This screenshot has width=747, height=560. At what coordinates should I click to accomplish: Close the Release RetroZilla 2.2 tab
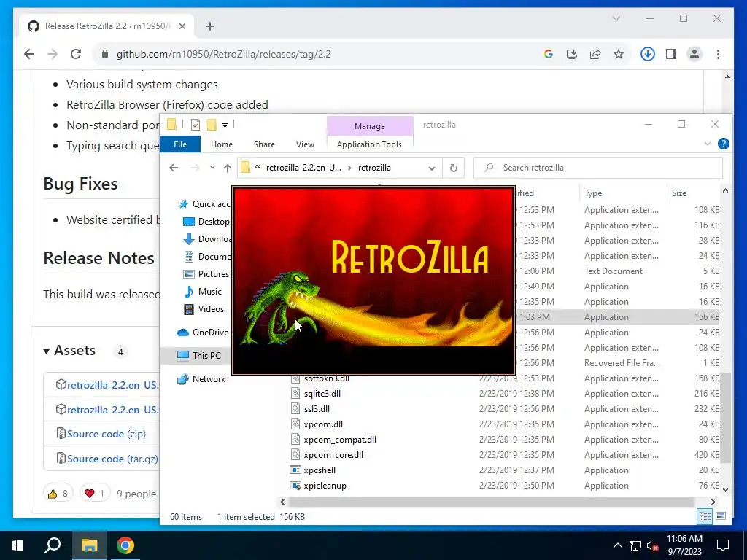[182, 26]
